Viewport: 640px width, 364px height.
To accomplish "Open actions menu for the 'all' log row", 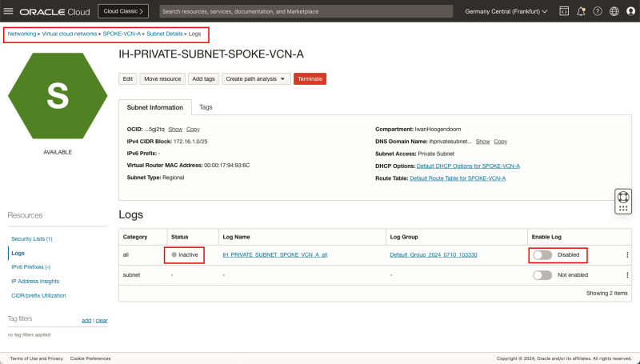I will [627, 254].
